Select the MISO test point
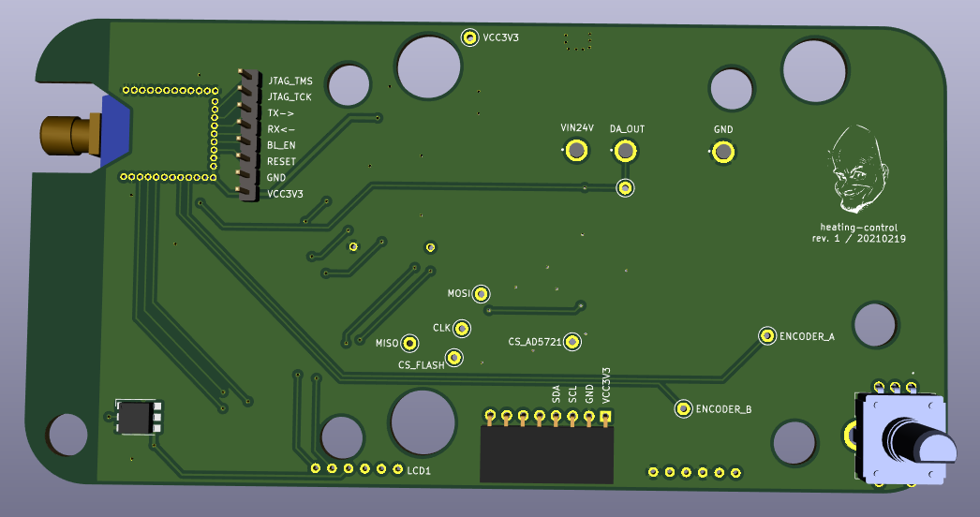The image size is (980, 517). (x=408, y=344)
